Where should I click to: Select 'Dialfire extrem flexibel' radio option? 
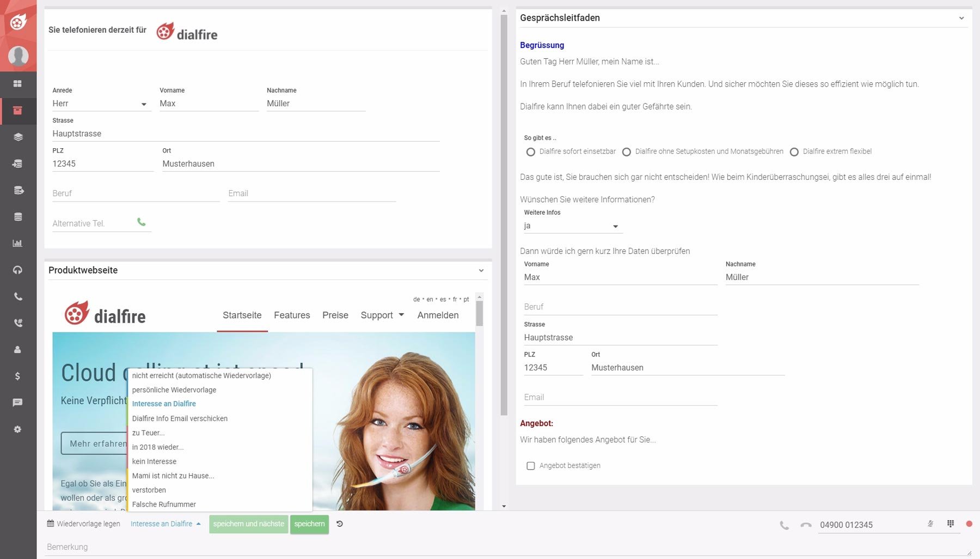[794, 152]
